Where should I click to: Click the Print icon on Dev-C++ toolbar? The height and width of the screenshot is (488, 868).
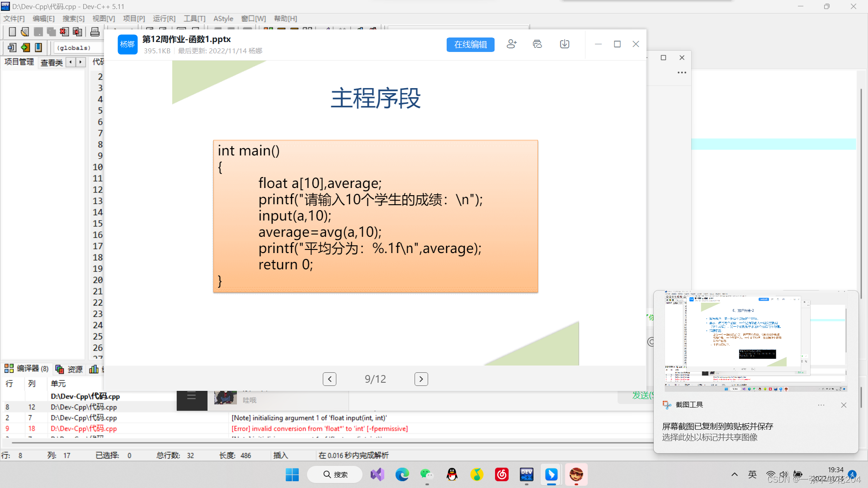click(95, 32)
